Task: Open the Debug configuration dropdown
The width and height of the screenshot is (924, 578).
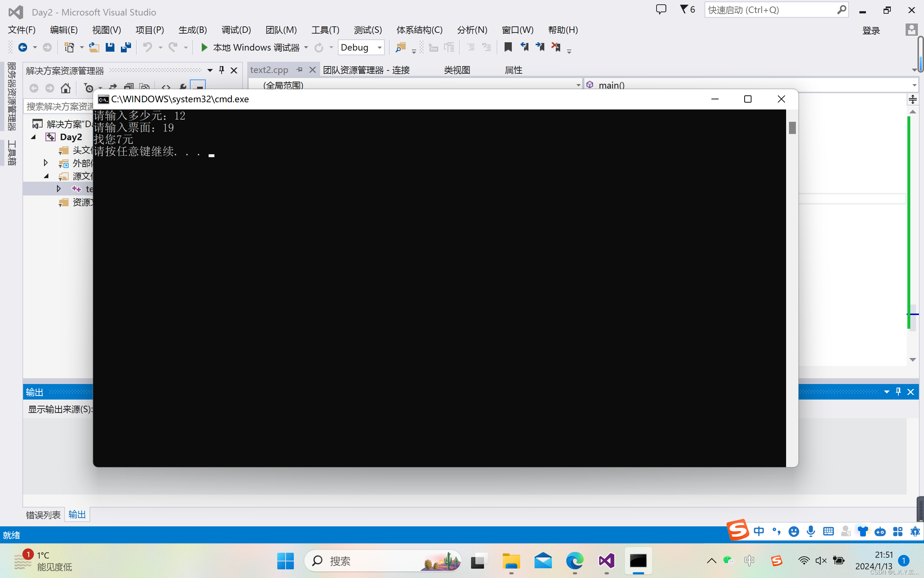Action: pyautogui.click(x=361, y=47)
